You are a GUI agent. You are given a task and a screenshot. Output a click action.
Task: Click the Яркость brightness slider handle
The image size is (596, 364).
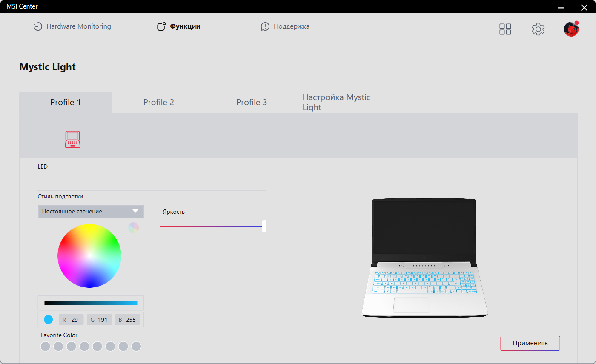264,226
